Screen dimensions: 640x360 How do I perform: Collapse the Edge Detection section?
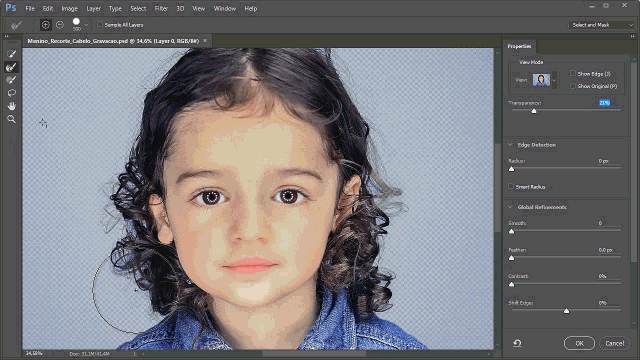pyautogui.click(x=510, y=145)
